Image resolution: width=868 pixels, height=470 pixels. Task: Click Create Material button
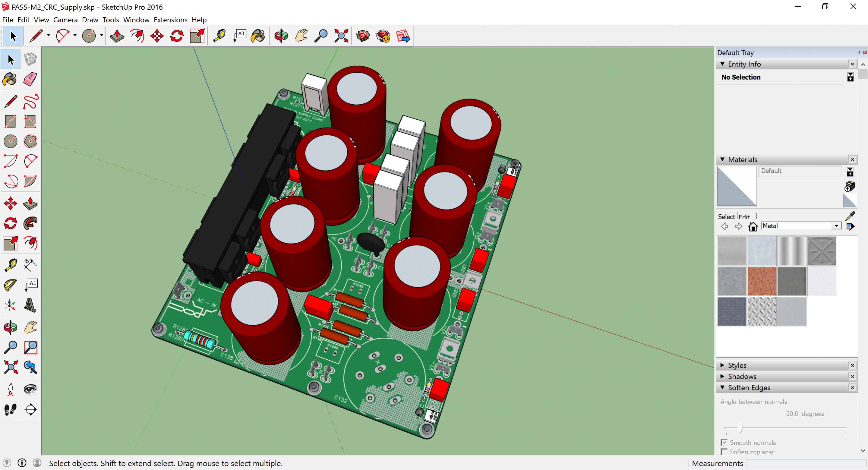coord(850,186)
